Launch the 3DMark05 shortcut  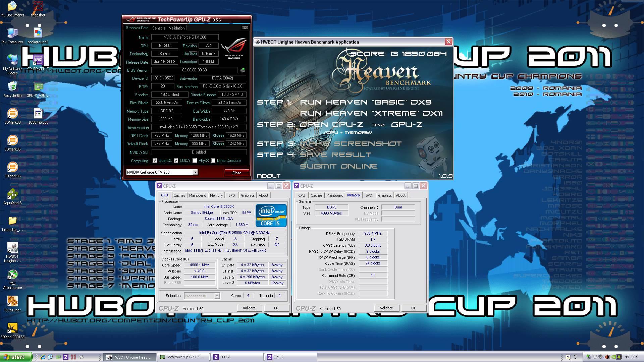[x=12, y=143]
